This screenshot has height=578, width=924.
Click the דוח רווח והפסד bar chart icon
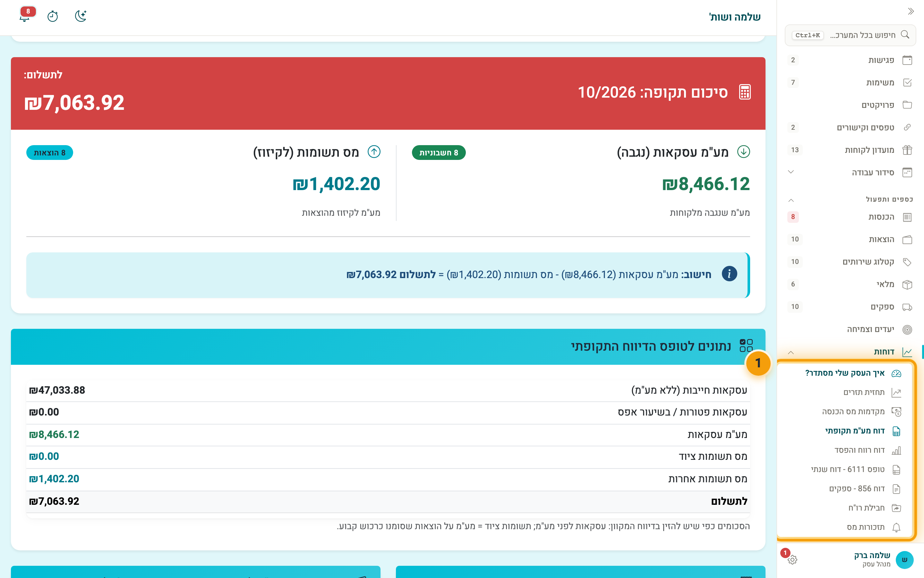point(896,450)
